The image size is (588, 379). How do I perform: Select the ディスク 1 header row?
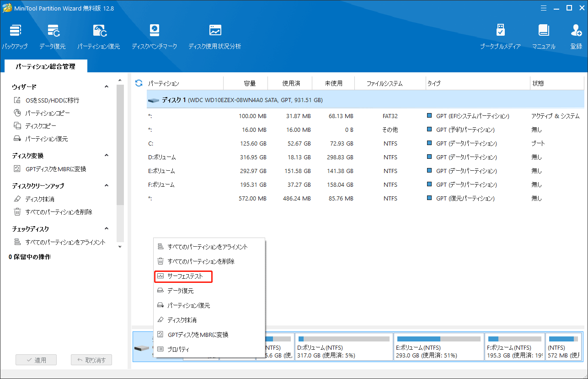(x=365, y=99)
